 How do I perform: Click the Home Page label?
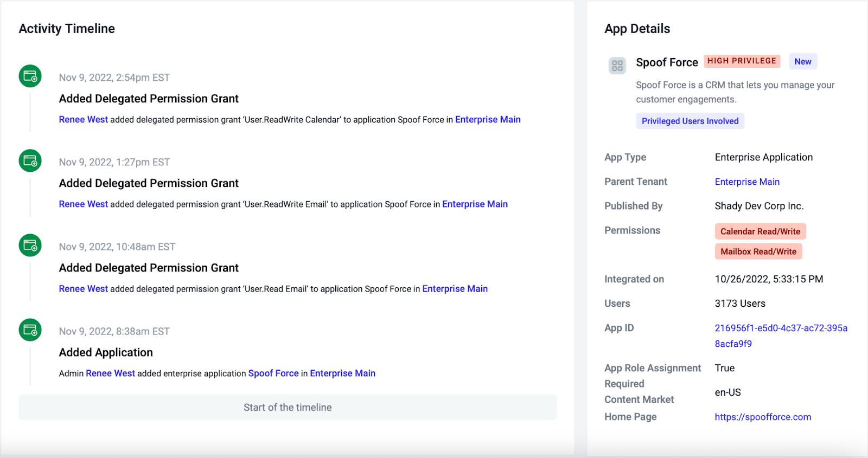[630, 417]
